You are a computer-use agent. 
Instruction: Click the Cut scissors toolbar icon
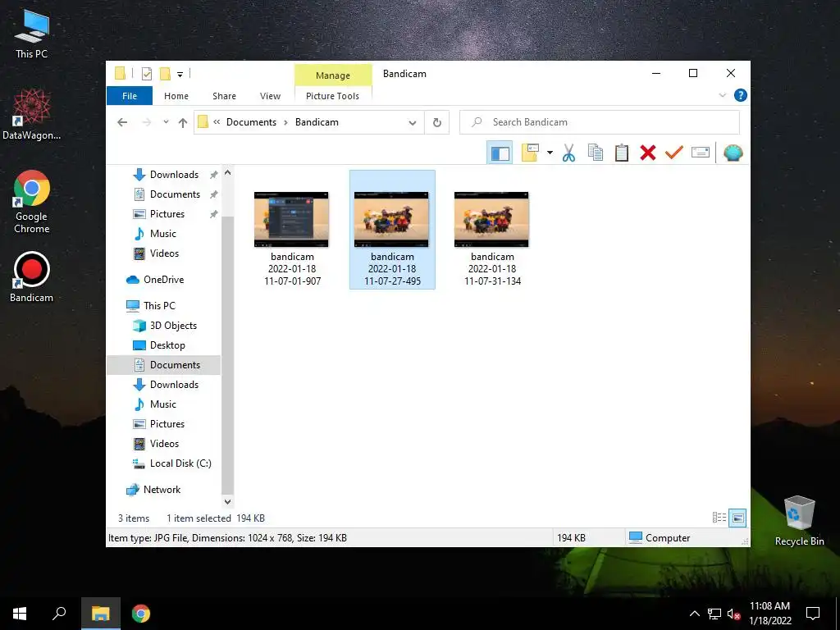click(569, 153)
